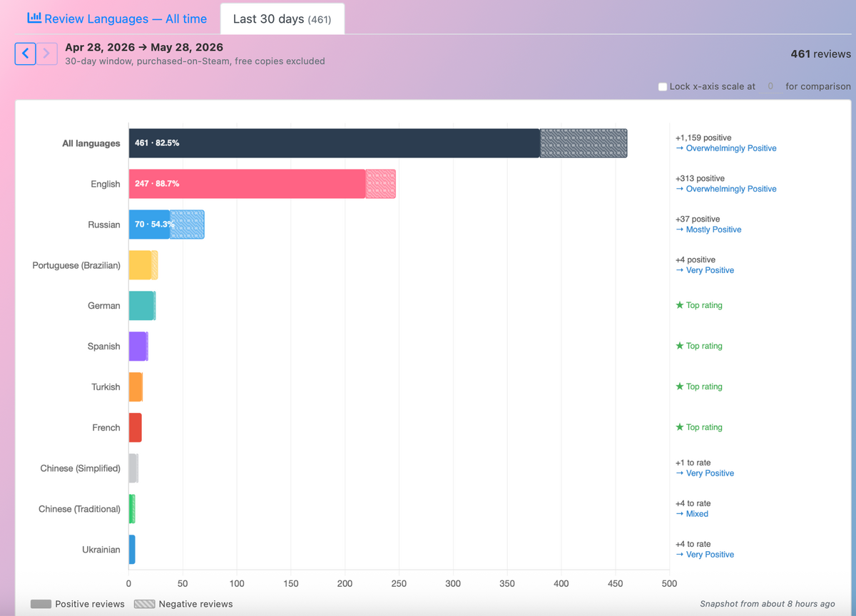
Task: Click the German row label
Action: tap(104, 306)
